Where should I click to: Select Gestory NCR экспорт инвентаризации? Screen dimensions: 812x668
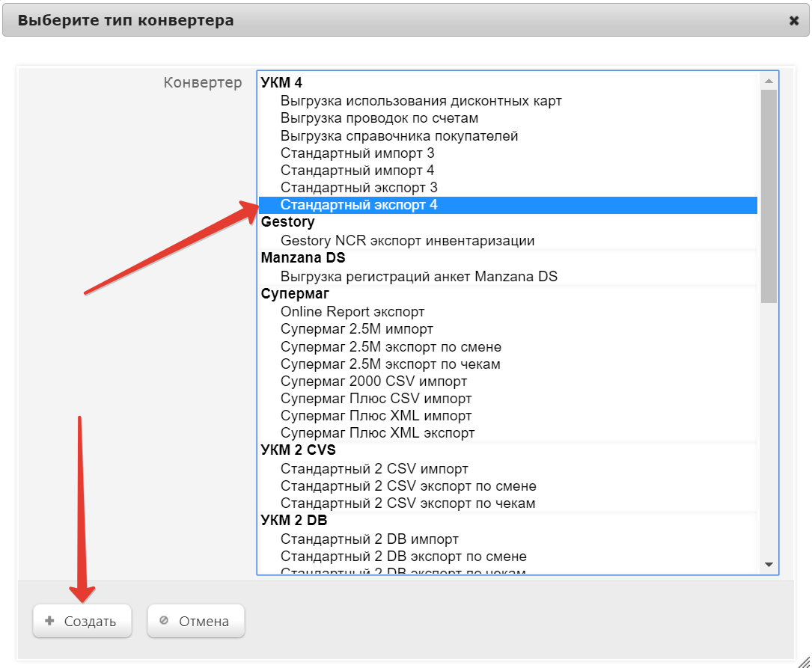point(508,241)
